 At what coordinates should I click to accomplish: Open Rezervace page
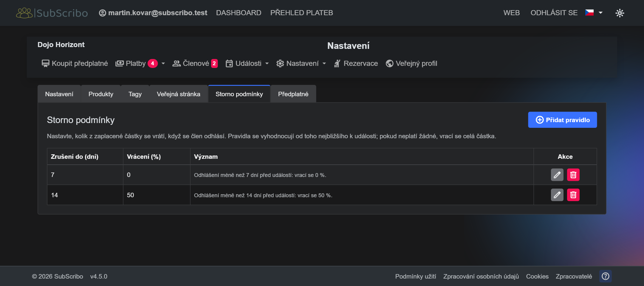(x=356, y=63)
